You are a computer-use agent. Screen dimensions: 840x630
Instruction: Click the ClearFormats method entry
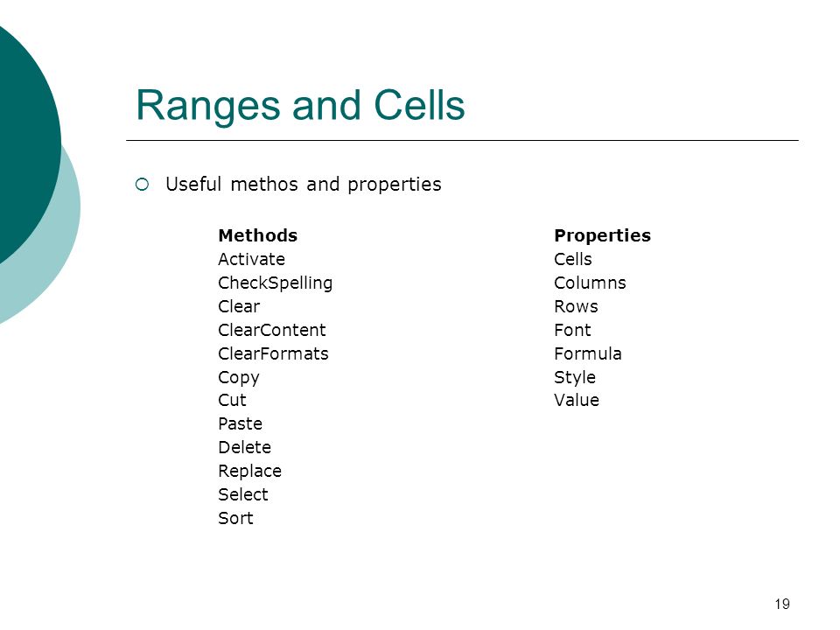273,353
